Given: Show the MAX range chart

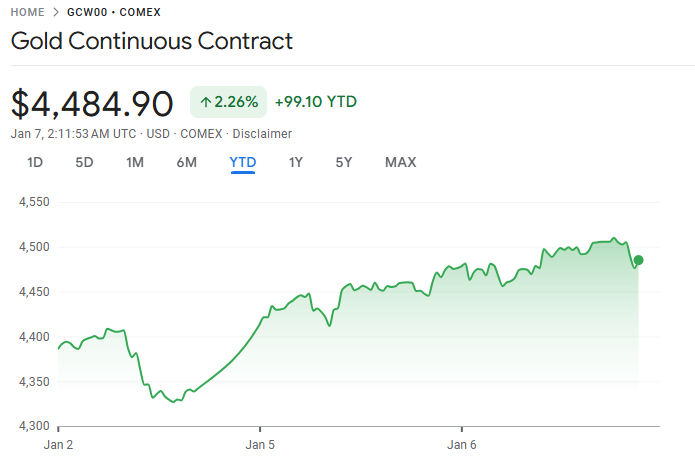Looking at the screenshot, I should tap(400, 162).
